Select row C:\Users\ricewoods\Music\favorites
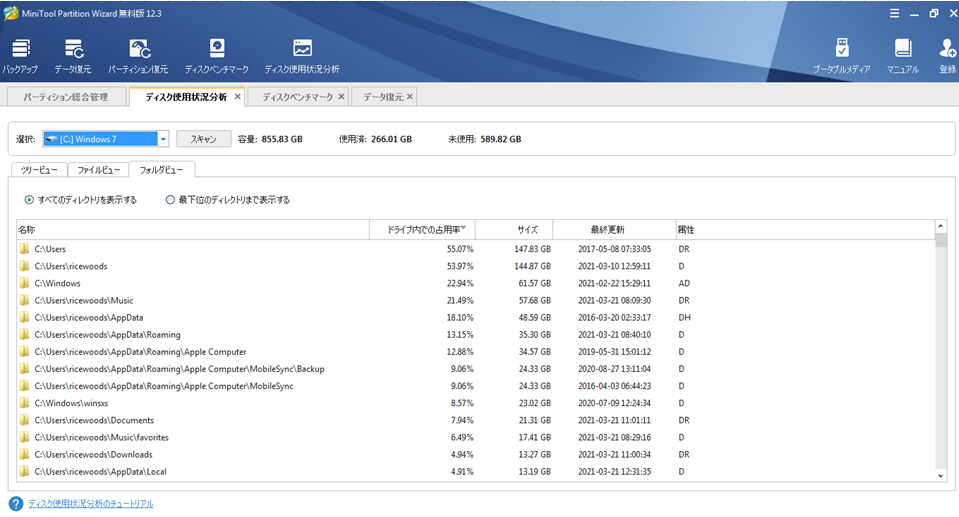The width and height of the screenshot is (959, 517). pyautogui.click(x=476, y=437)
